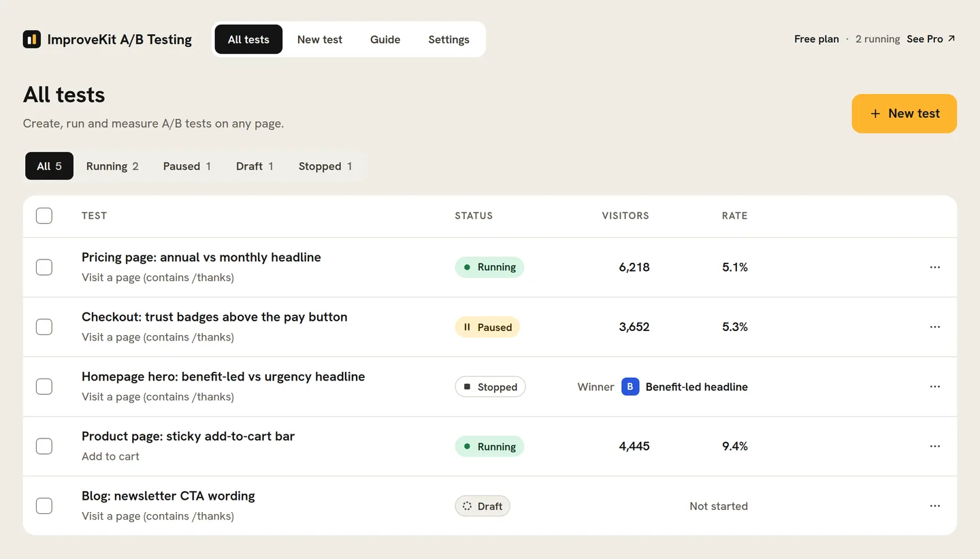
Task: Open more options for Homepage hero test
Action: coord(935,387)
